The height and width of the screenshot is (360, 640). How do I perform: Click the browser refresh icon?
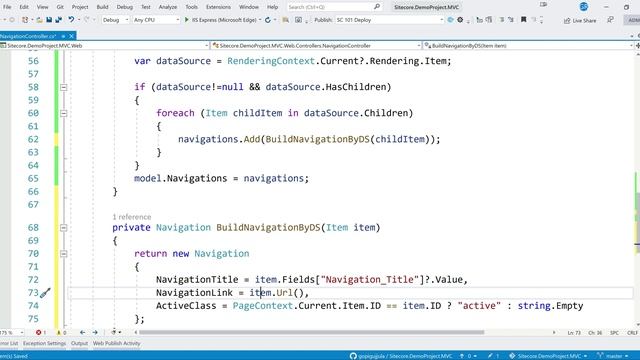pyautogui.click(x=268, y=20)
